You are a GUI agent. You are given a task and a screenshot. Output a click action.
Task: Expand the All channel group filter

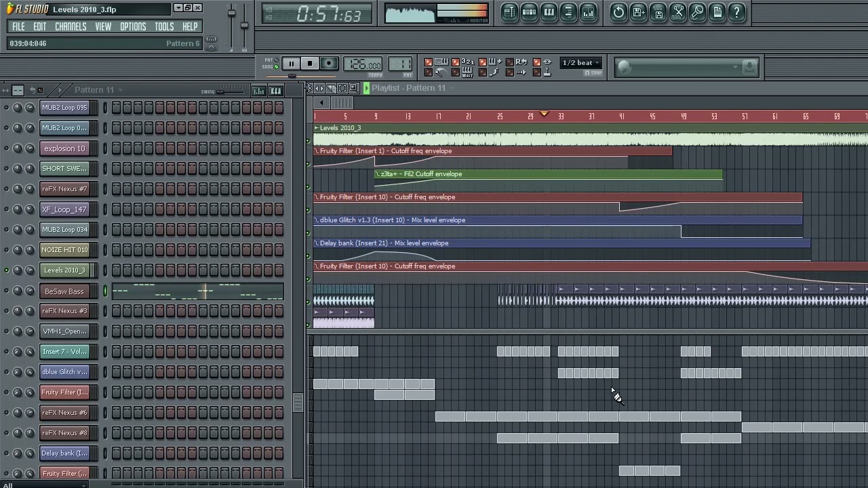(x=44, y=485)
